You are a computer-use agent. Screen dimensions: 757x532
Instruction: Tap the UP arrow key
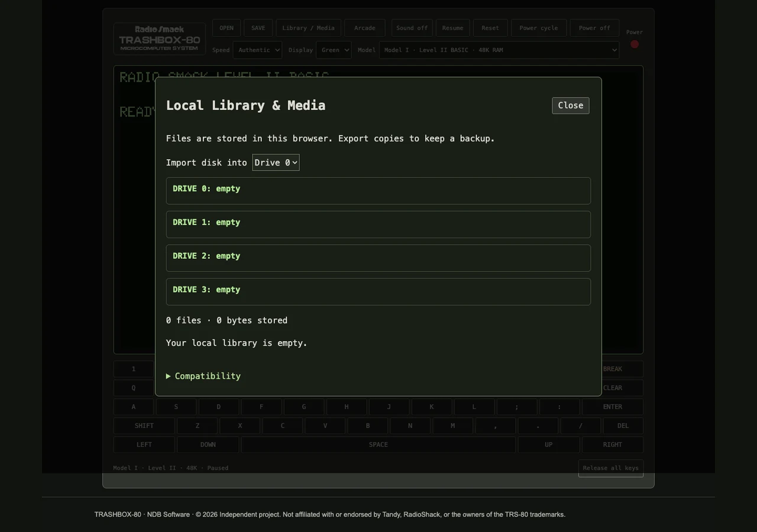[x=549, y=445]
